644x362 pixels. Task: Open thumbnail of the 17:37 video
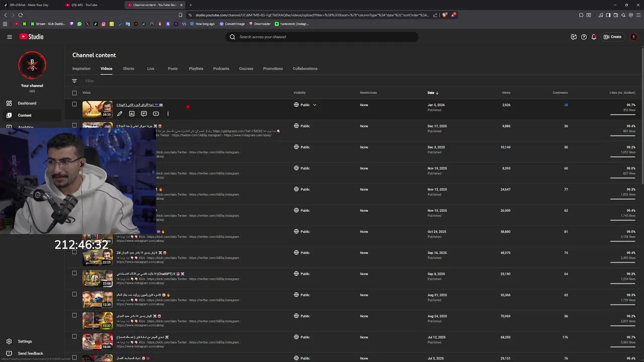point(98,320)
